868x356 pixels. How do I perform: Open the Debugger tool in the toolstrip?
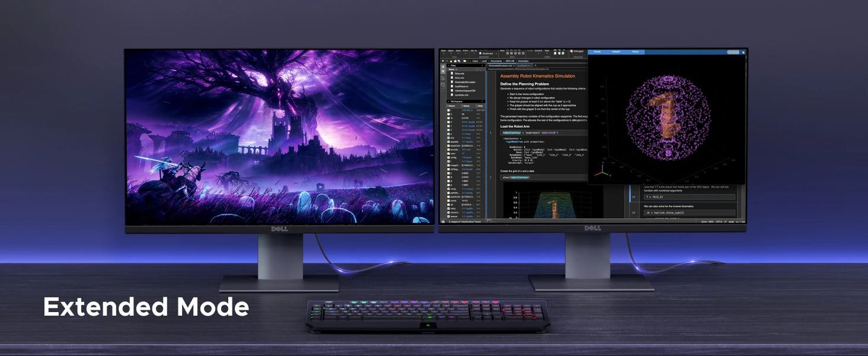point(576,51)
